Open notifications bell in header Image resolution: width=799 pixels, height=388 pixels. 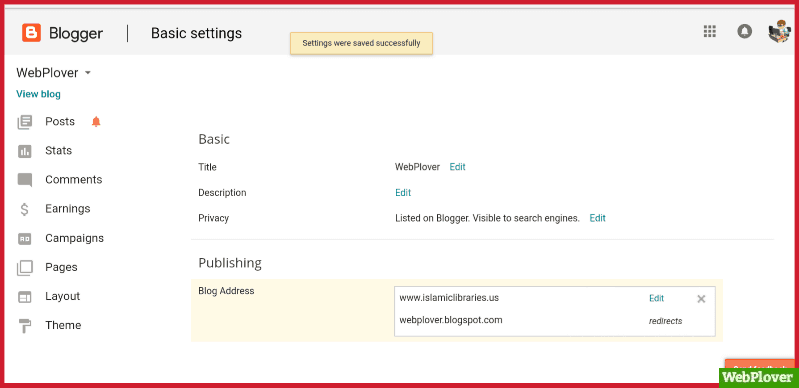click(x=744, y=32)
